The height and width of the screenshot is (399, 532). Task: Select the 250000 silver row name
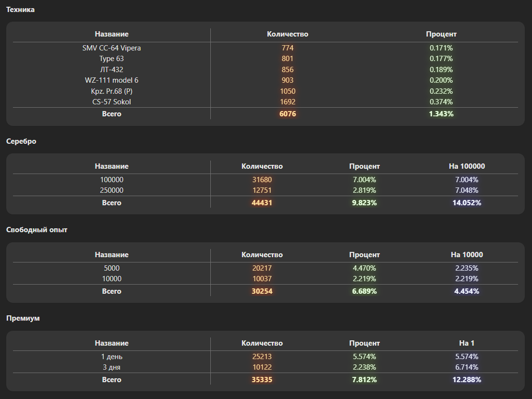[x=111, y=190]
